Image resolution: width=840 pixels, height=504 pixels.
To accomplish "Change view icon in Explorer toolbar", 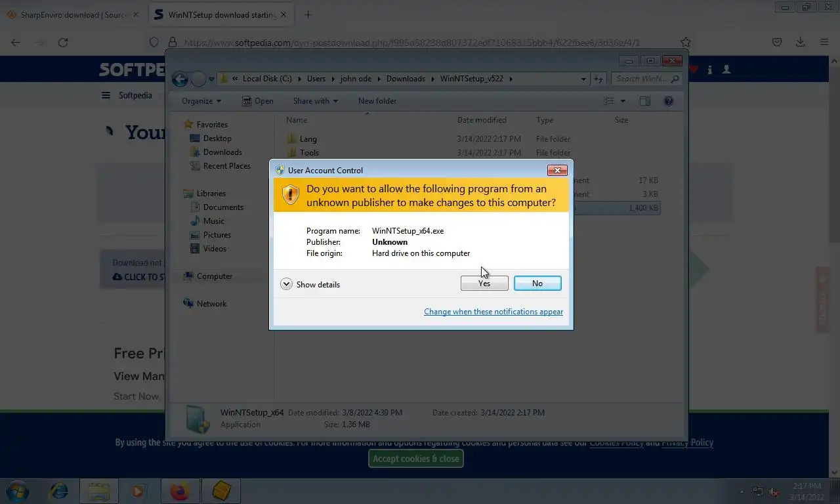I will 609,101.
